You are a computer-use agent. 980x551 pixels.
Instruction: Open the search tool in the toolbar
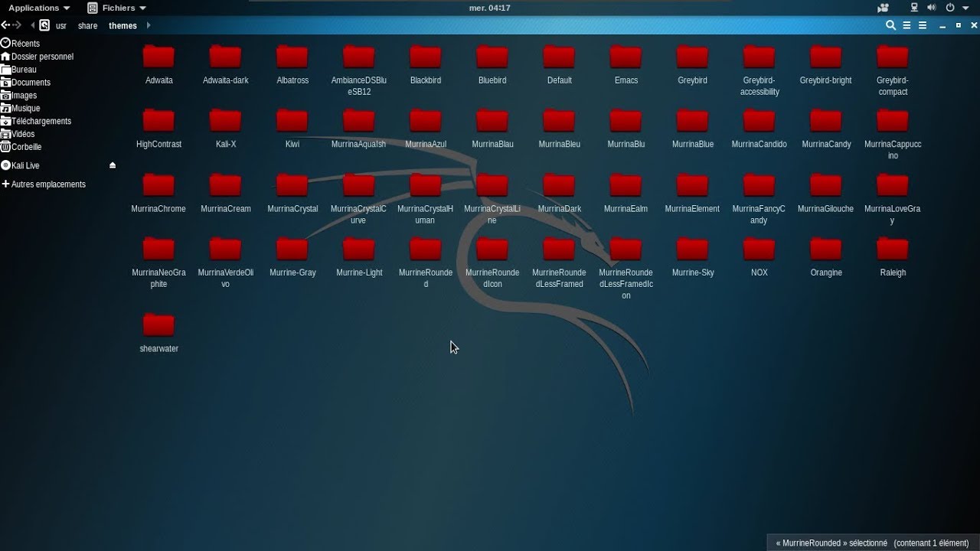coord(890,25)
